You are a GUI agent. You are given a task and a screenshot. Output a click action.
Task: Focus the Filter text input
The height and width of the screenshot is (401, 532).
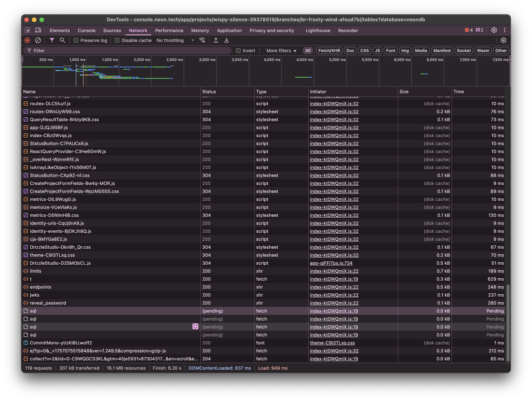(127, 51)
